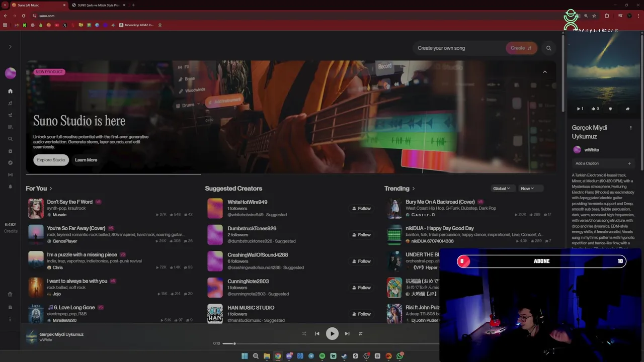
Task: Expand the left sidebar with the chevron
Action: [x=10, y=47]
